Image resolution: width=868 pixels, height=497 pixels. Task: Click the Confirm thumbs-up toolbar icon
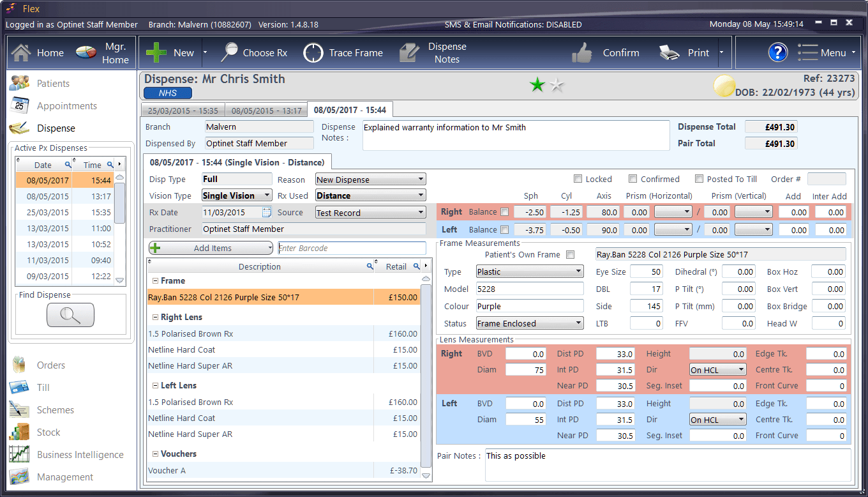(x=583, y=52)
